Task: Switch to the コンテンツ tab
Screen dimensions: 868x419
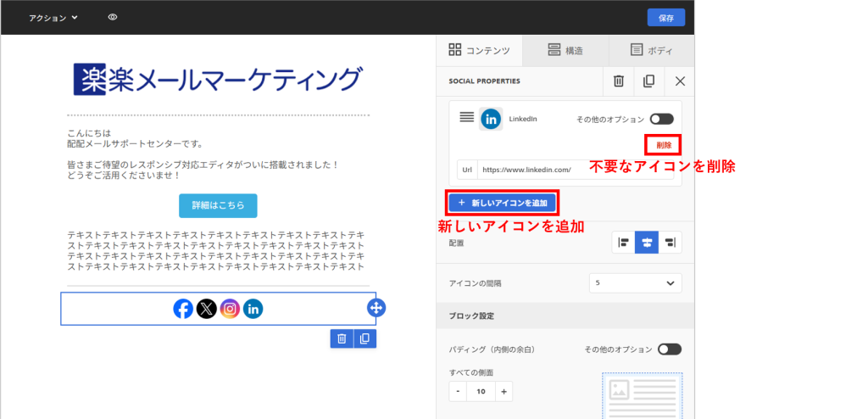Action: [x=479, y=50]
